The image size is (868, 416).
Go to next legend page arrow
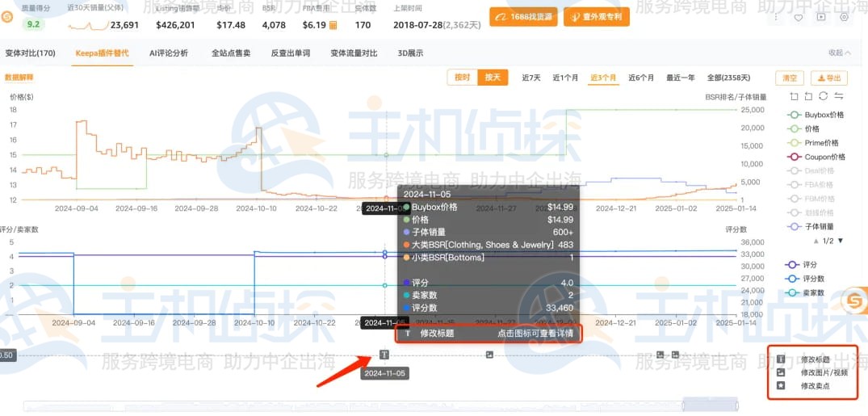click(x=841, y=241)
